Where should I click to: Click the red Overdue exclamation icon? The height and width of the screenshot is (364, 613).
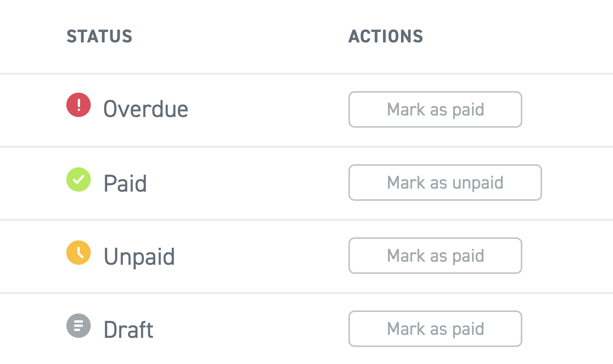79,105
